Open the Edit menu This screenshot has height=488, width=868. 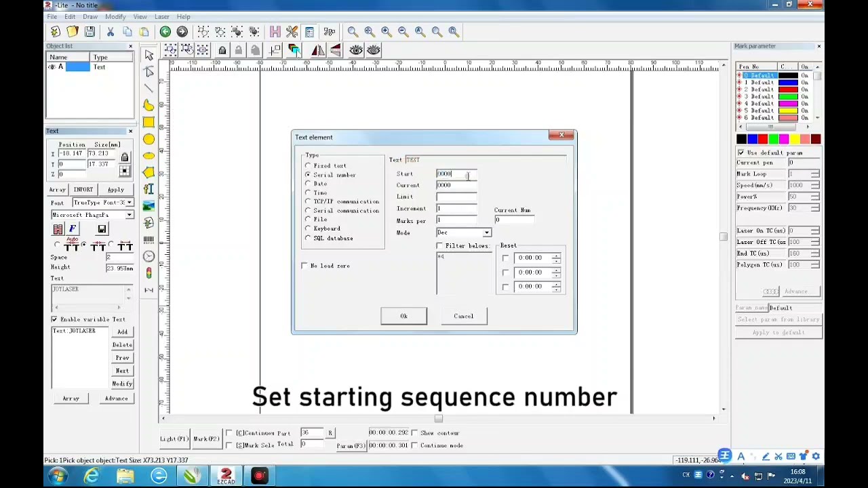[70, 16]
